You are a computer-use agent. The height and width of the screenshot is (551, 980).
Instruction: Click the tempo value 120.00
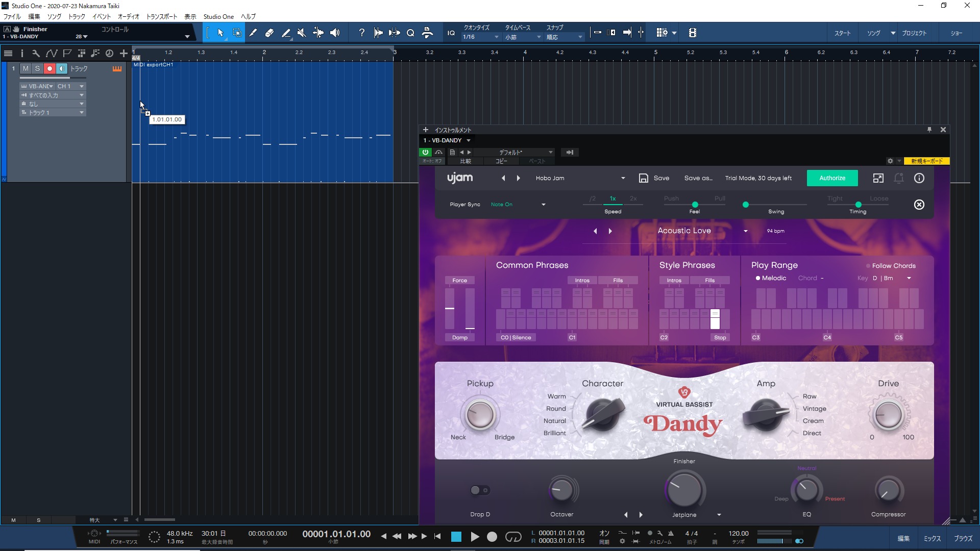click(739, 533)
